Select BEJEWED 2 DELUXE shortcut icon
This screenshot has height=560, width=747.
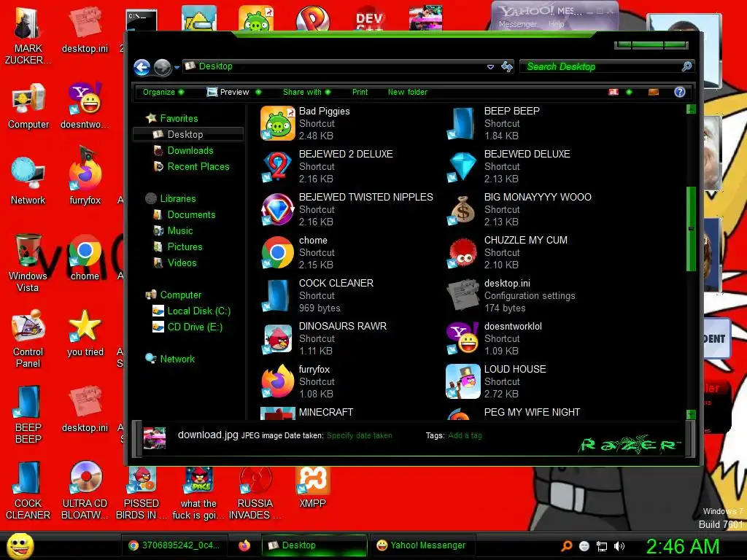(x=277, y=167)
